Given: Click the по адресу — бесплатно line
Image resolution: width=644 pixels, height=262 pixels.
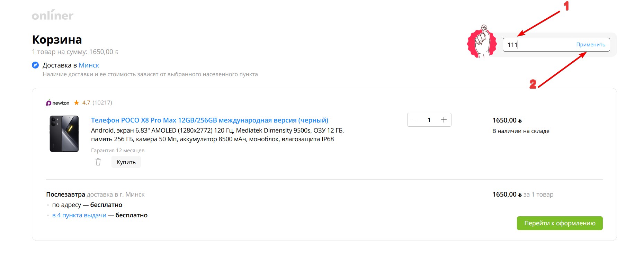Looking at the screenshot, I should tap(87, 205).
